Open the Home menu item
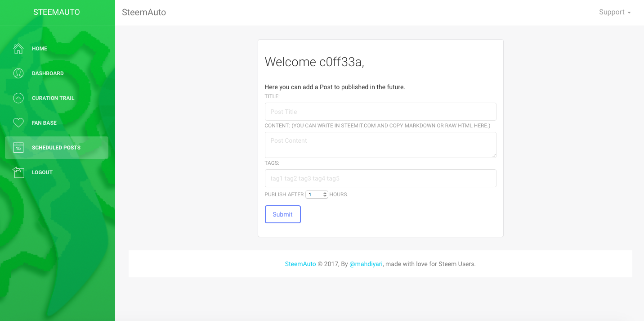 click(x=57, y=49)
